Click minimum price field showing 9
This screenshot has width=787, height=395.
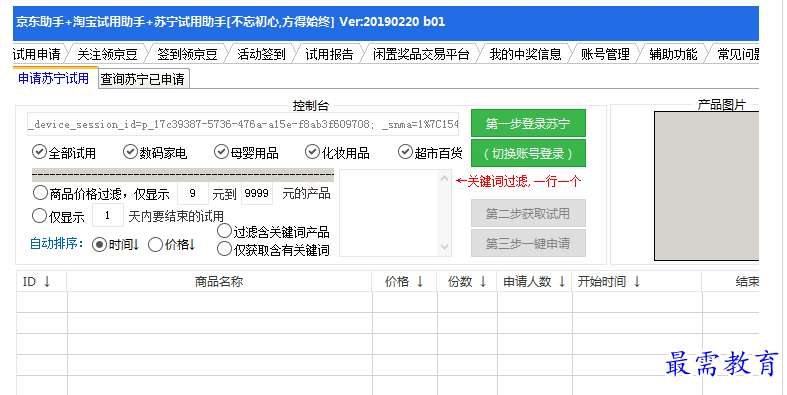[193, 193]
